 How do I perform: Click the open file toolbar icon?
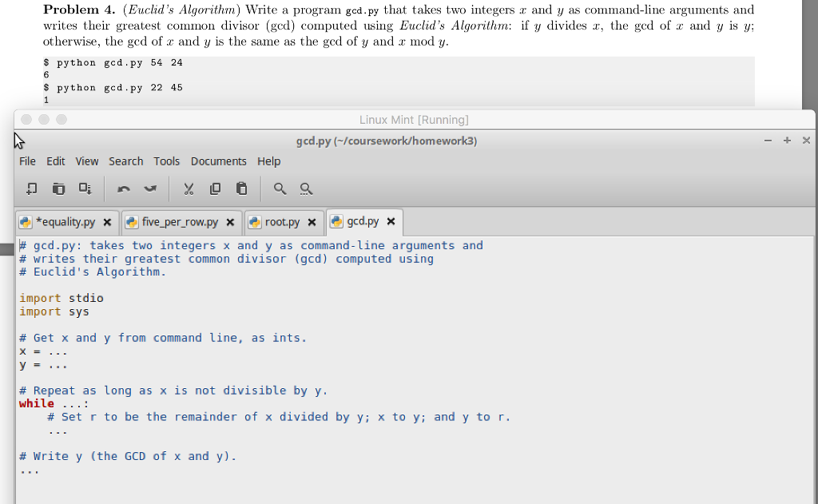click(58, 189)
